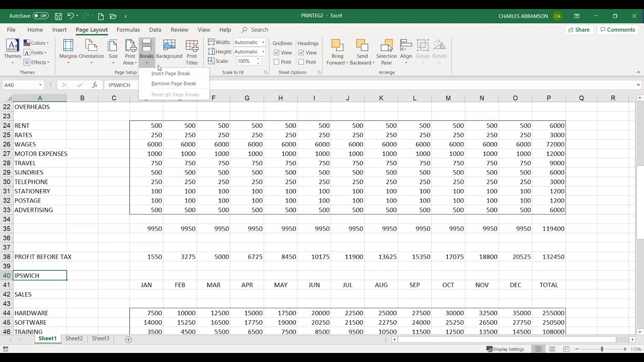Open the page Size options
The image size is (644, 362).
[x=113, y=52]
